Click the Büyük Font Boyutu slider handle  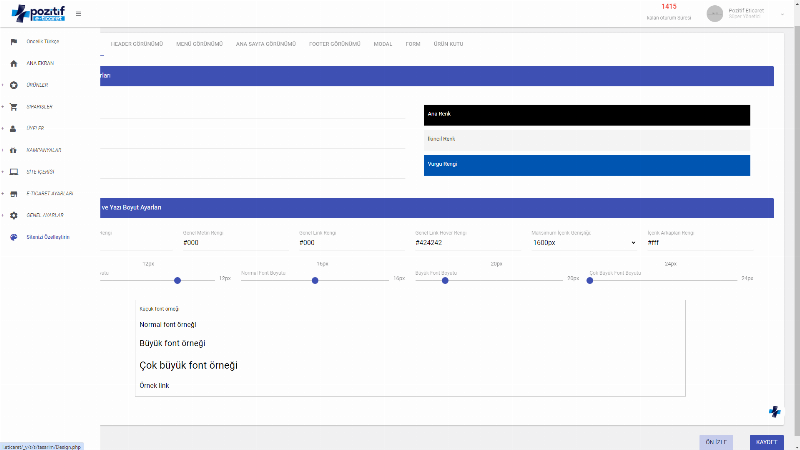coord(445,281)
